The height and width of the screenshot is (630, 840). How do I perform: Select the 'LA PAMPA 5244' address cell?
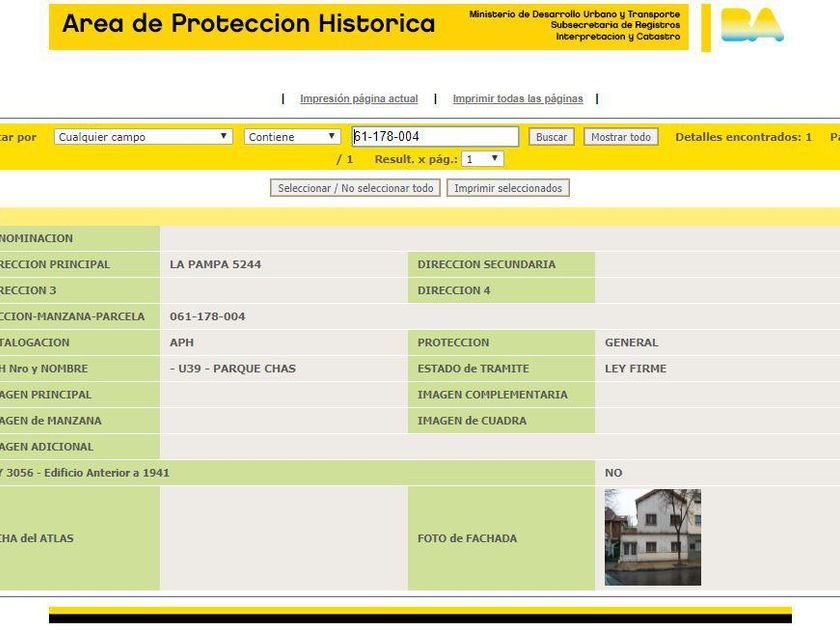pos(216,265)
